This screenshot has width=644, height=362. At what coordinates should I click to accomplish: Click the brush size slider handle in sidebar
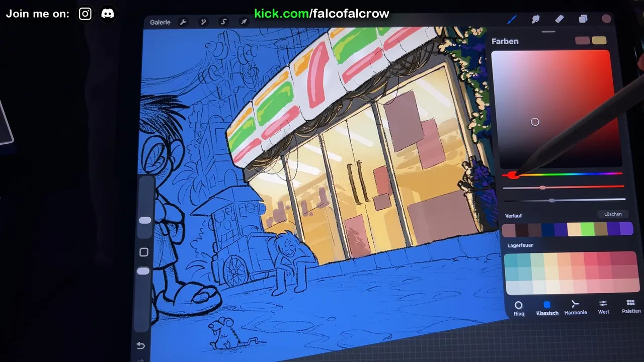[x=145, y=220]
